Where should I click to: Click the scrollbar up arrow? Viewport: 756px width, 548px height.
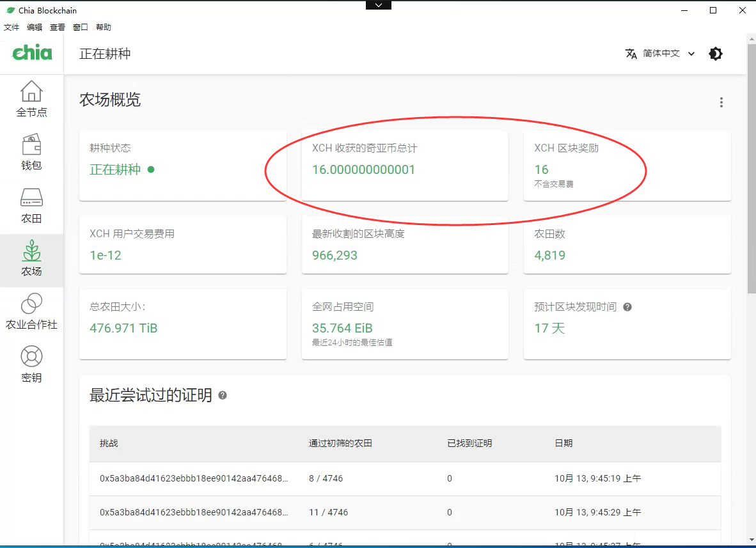tap(751, 38)
